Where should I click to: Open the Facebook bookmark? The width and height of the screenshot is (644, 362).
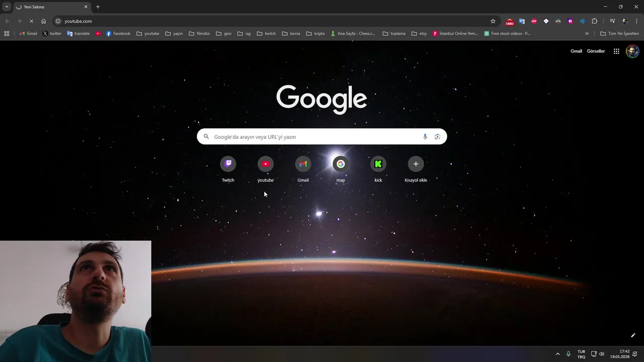118,34
